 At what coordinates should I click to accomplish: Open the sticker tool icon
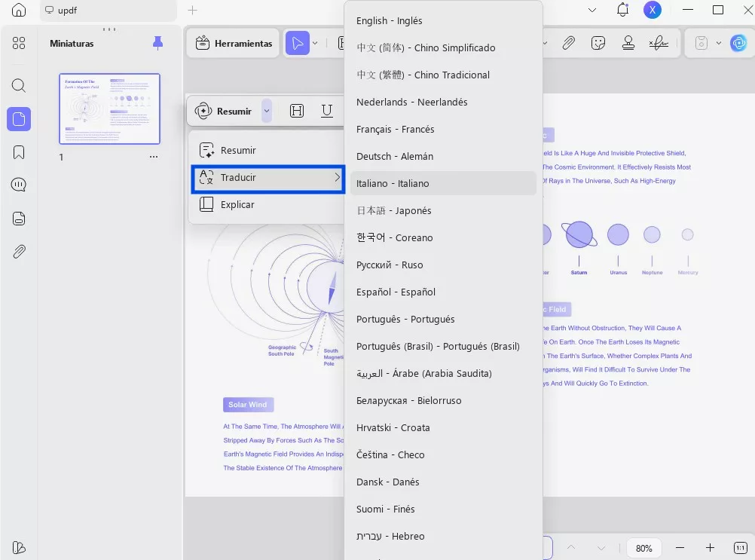coord(598,43)
